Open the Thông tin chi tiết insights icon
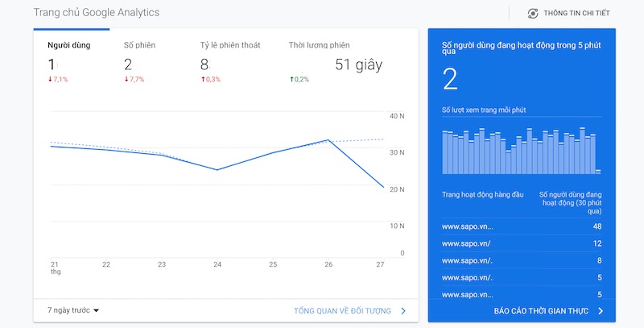The image size is (644, 328). click(x=533, y=13)
